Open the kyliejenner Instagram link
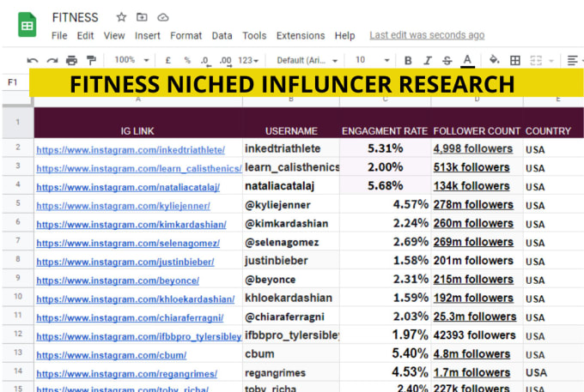This screenshot has height=392, width=584. pos(124,206)
